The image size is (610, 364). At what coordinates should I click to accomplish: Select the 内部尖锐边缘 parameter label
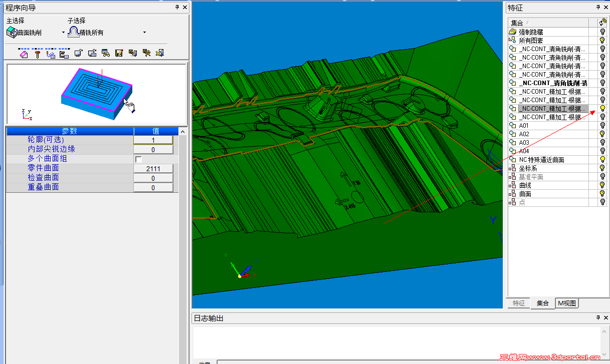pos(51,149)
